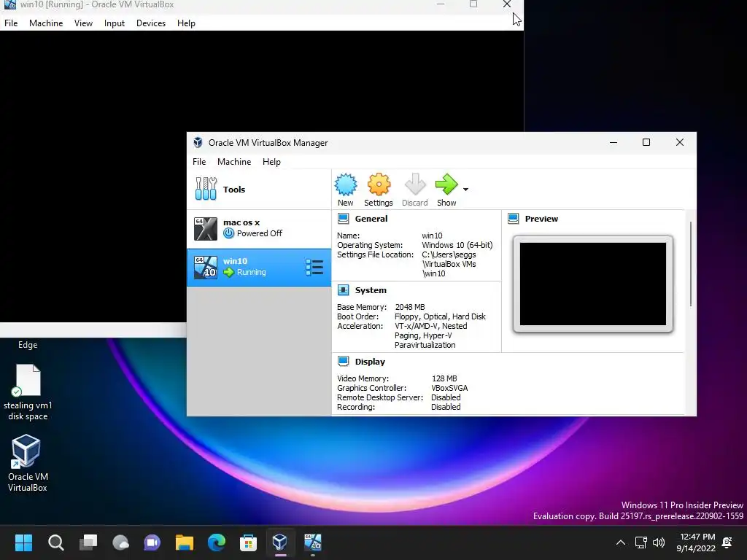Click the General section header icon
Image resolution: width=747 pixels, height=560 pixels.
tap(343, 219)
